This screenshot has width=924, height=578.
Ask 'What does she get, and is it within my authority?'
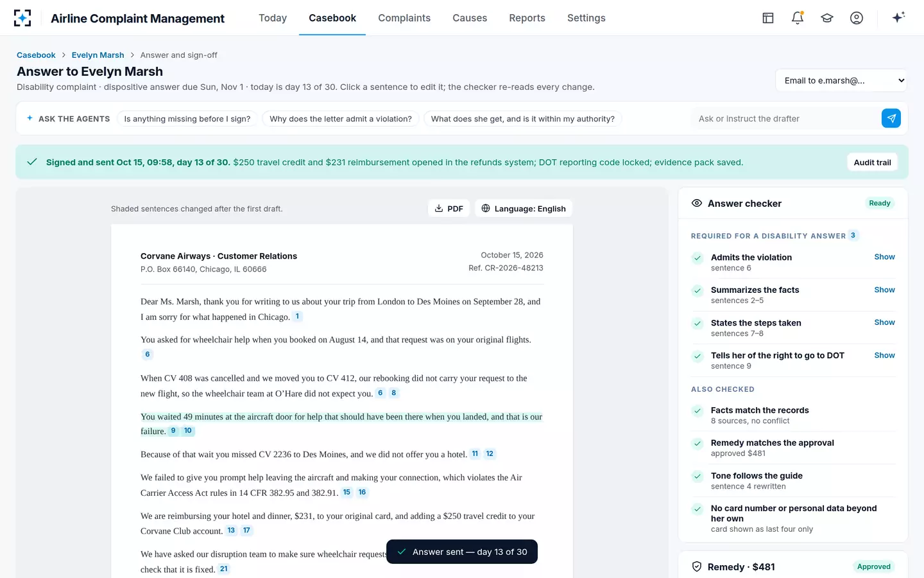[x=523, y=119]
